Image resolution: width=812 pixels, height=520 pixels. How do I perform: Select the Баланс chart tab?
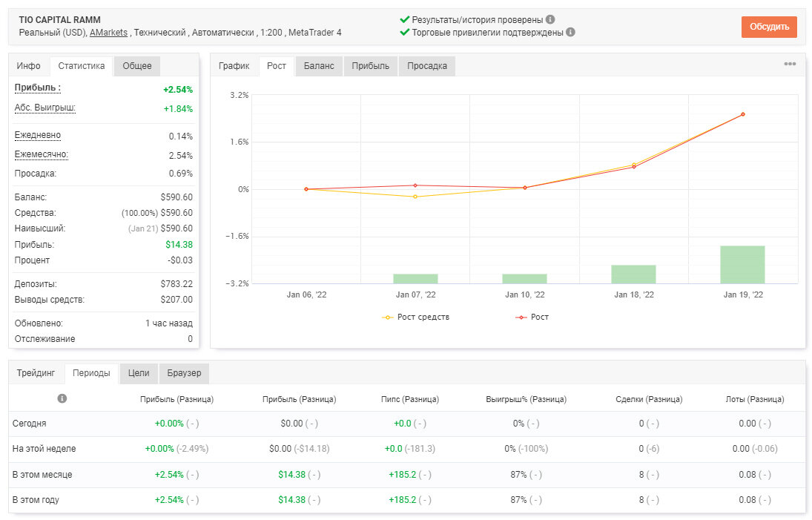point(319,66)
